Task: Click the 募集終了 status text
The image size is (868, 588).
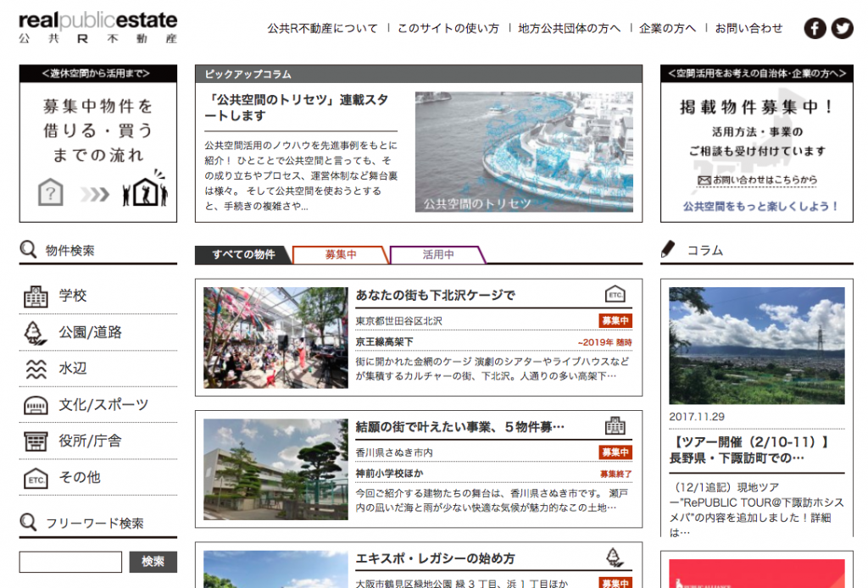Action: coord(615,474)
